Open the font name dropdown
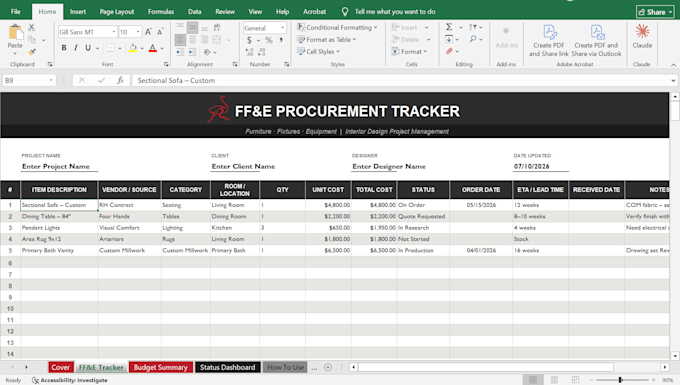Screen dimensions: 680x385 (x=114, y=32)
